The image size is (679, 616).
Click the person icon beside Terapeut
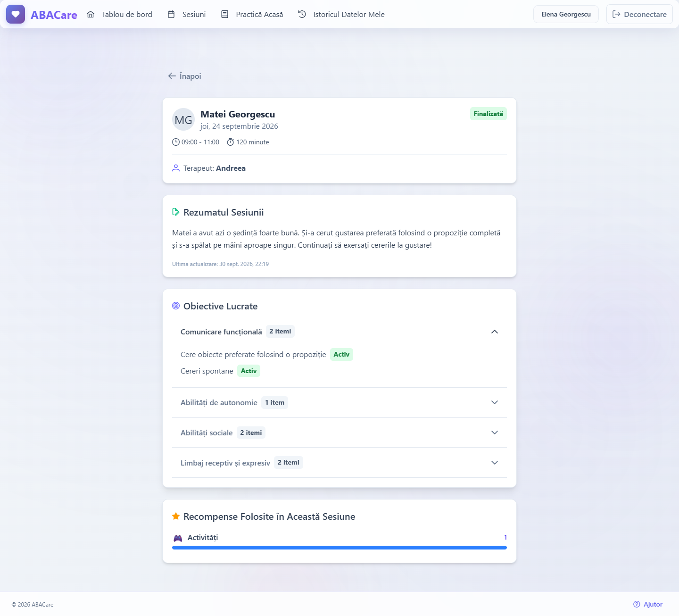(x=176, y=168)
